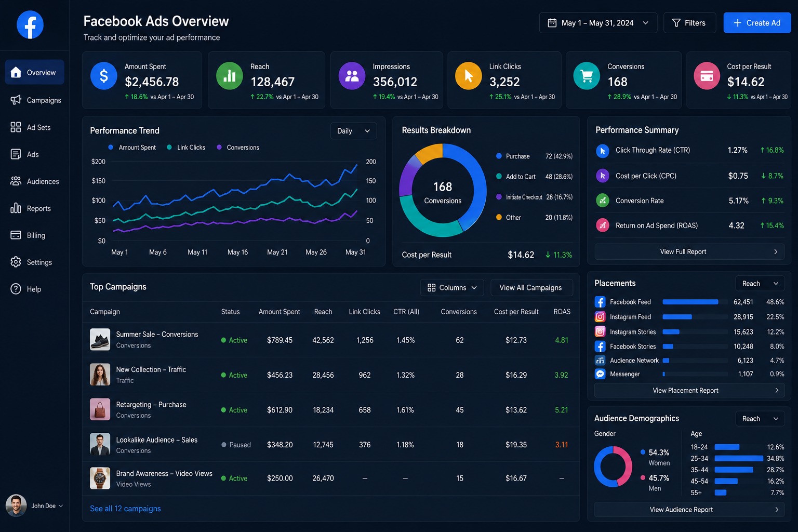Toggle Initiate Checkout in breakdown legend
The width and height of the screenshot is (798, 532).
pyautogui.click(x=520, y=197)
